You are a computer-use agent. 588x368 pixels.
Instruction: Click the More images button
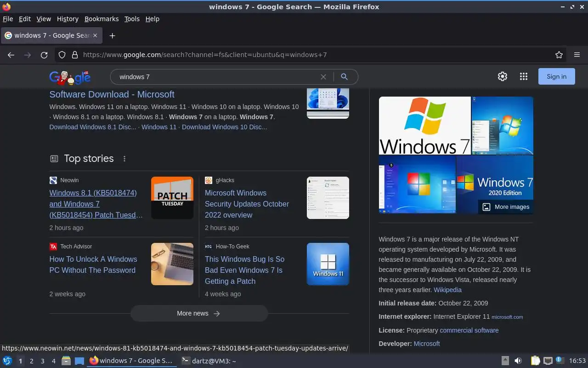(506, 207)
